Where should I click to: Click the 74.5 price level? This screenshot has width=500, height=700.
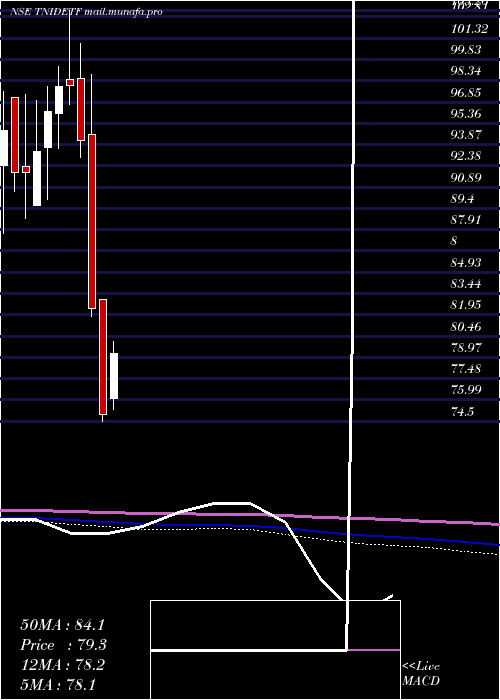[462, 411]
